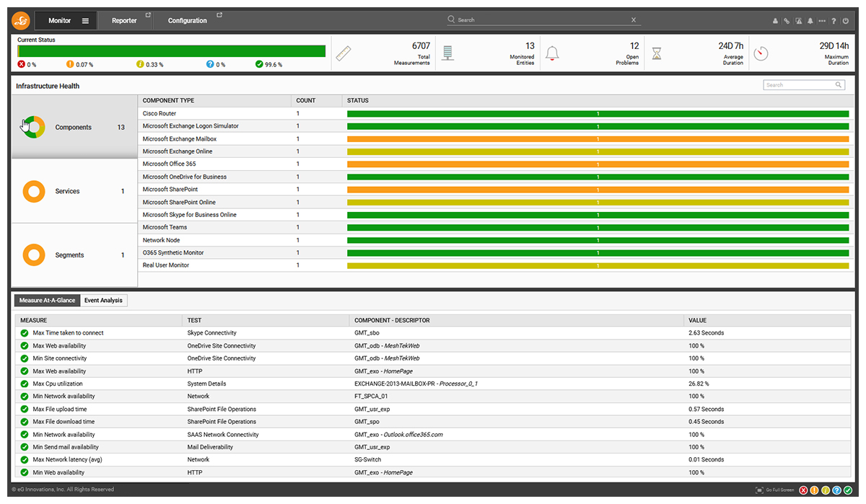
Task: Filter footer by yellow minor state icon
Action: click(x=826, y=490)
